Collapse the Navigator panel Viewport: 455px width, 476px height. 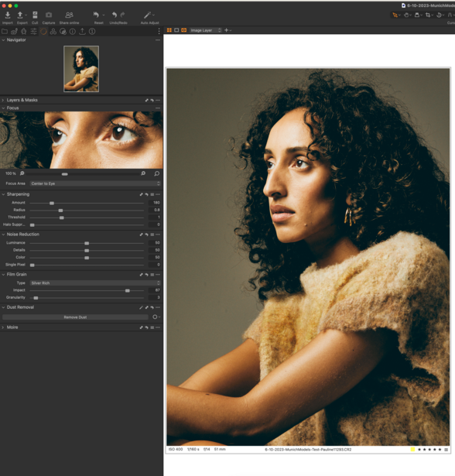tap(3, 40)
